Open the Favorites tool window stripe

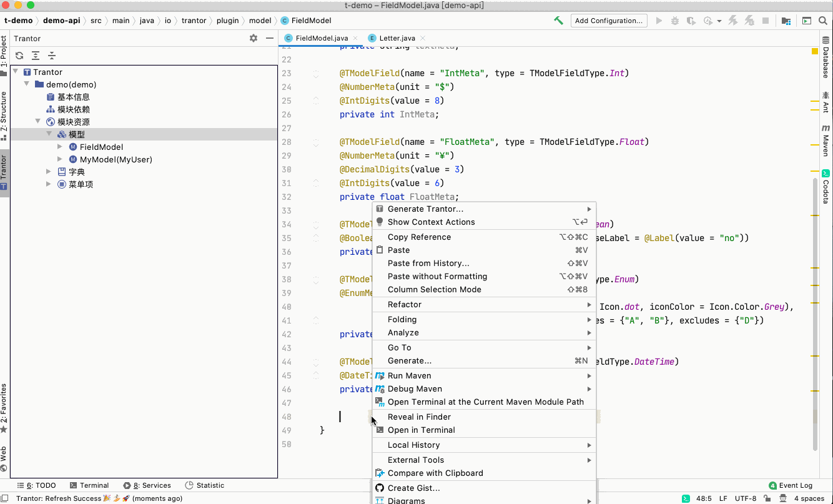point(4,408)
